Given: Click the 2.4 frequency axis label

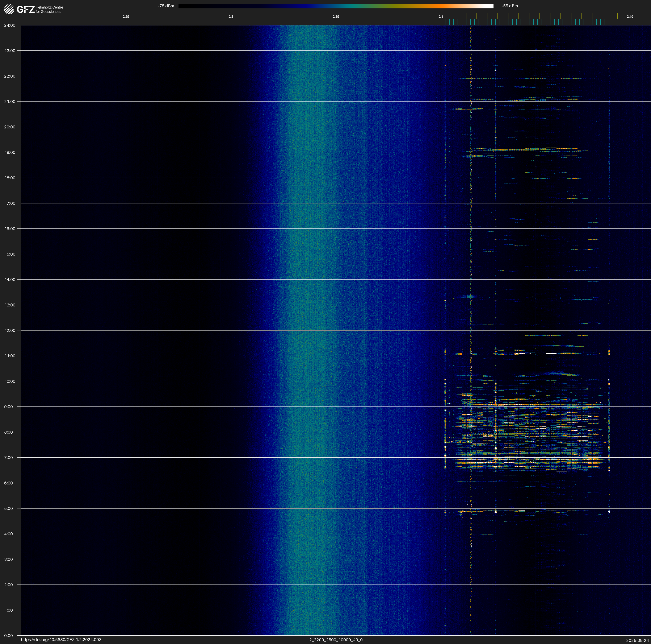Looking at the screenshot, I should pos(441,17).
